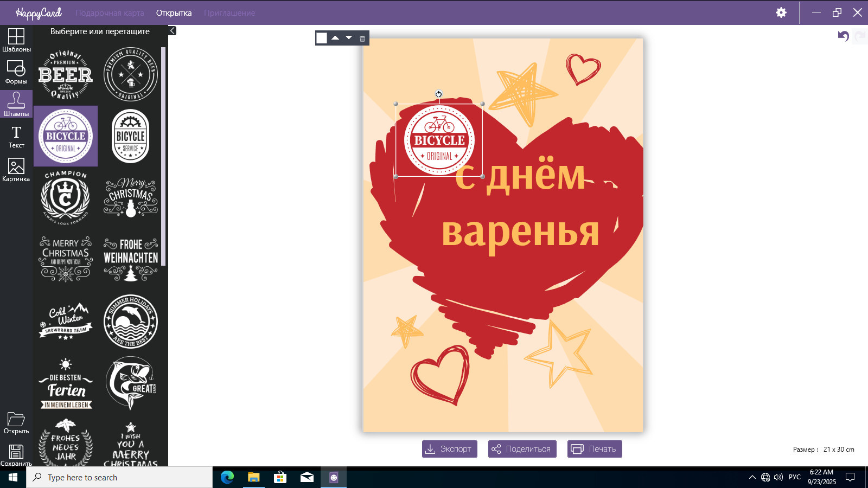Delete selected stamp with trash icon
The height and width of the screenshot is (488, 868).
point(362,38)
